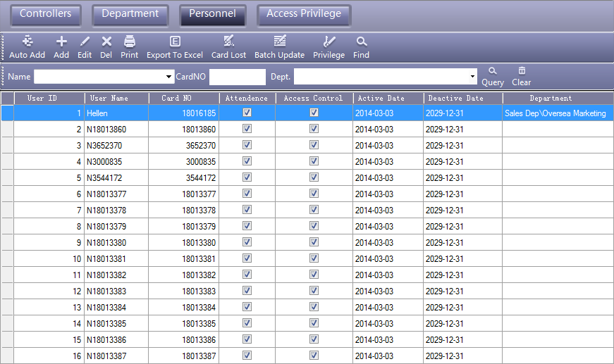Click the Print icon
The width and height of the screenshot is (614, 364).
(x=129, y=42)
